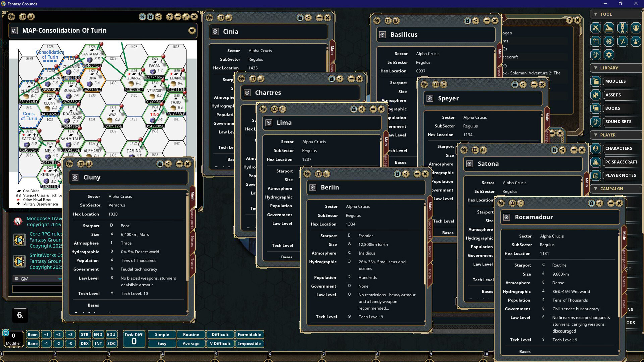644x362 pixels.
Task: Open the dice roller tool icon
Action: pyautogui.click(x=609, y=41)
